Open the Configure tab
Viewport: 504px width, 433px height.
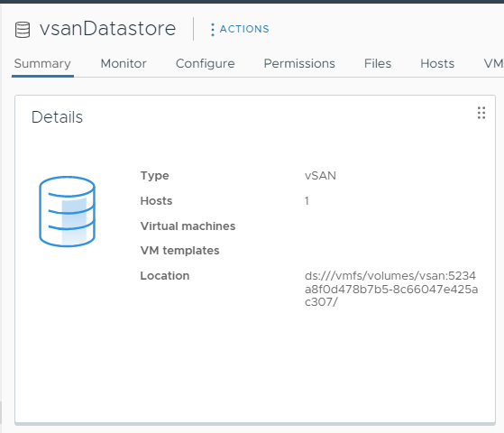(x=205, y=64)
